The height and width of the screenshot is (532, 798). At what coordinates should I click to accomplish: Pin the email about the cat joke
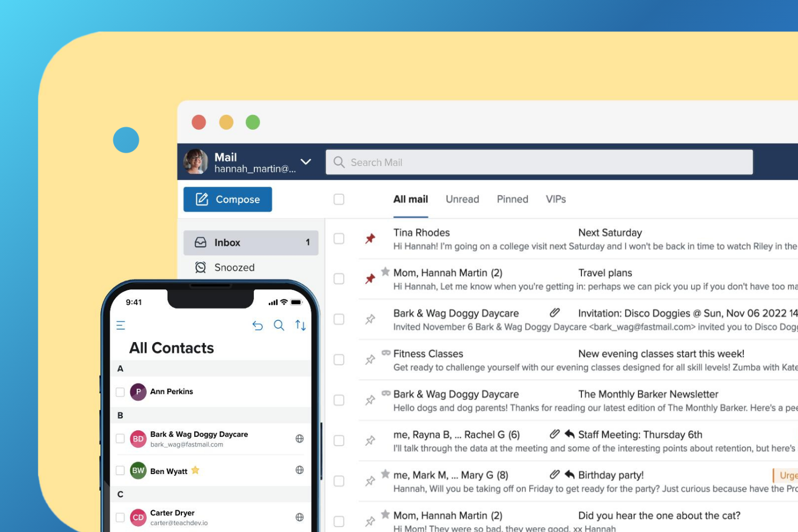click(x=370, y=521)
